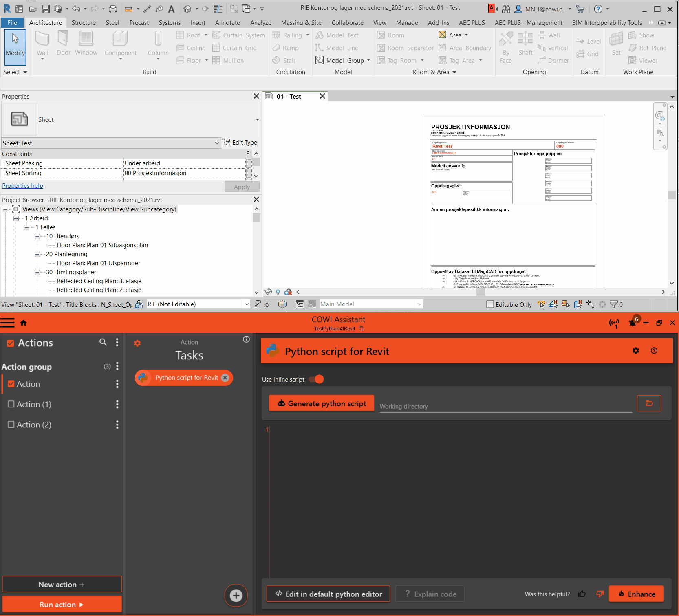
Task: Check the Action (1) checkbox
Action: click(x=11, y=404)
